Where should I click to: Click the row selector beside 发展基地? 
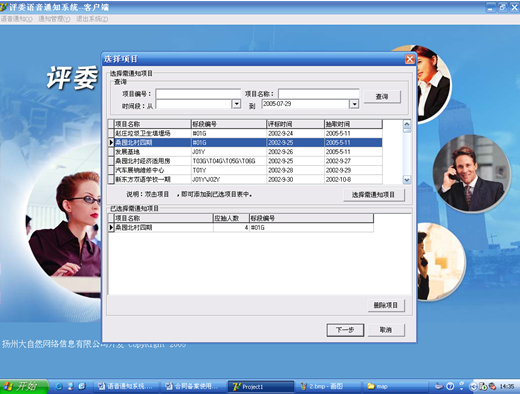click(x=111, y=152)
